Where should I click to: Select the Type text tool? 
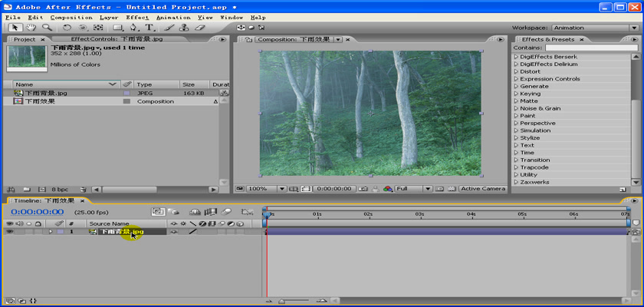(x=149, y=28)
